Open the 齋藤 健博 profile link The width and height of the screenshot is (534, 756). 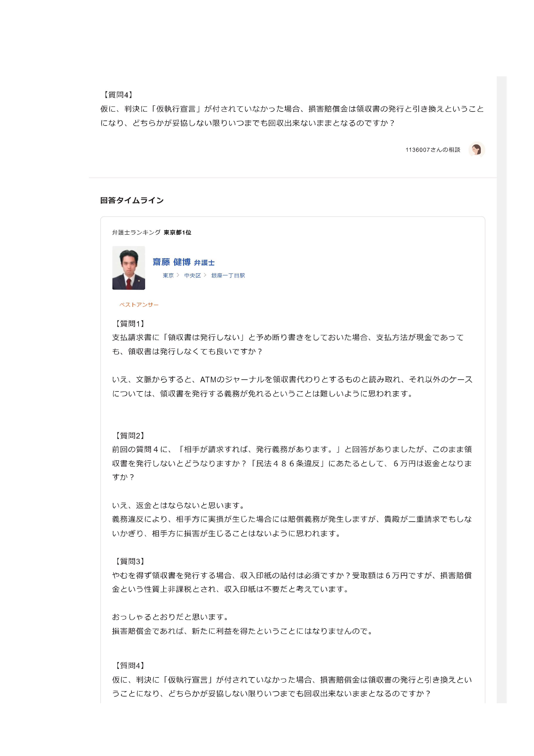[171, 262]
